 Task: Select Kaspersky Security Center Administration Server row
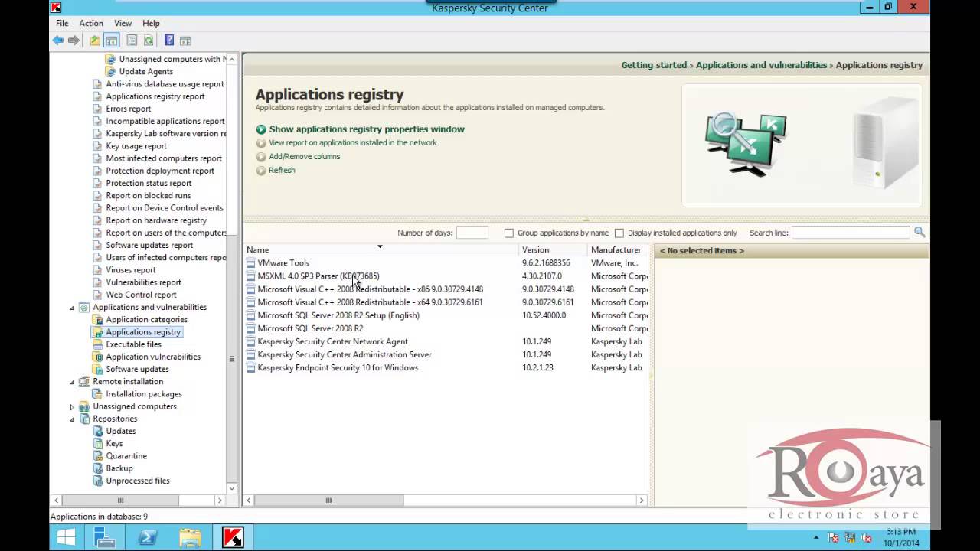tap(447, 355)
